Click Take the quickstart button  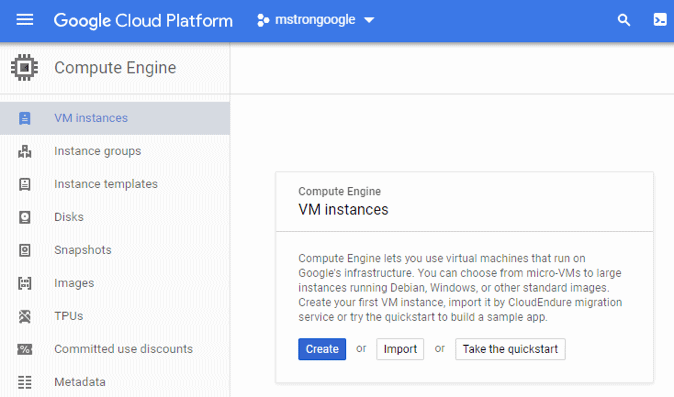point(510,349)
